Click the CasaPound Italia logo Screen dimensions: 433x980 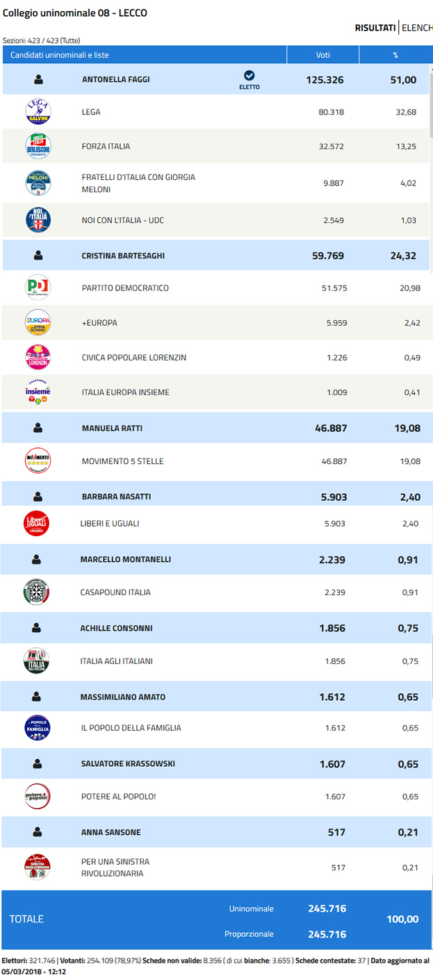point(36,592)
